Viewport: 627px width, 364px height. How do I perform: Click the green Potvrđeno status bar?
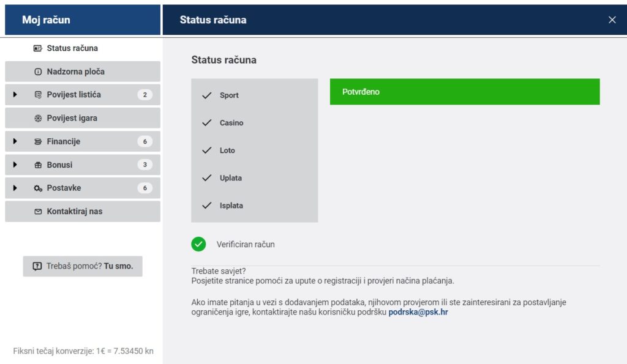point(464,92)
